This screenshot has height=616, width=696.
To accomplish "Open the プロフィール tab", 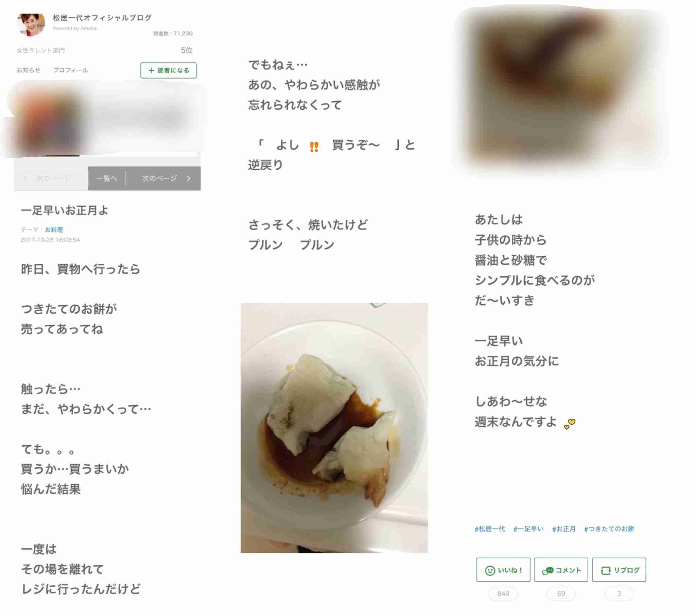I will click(70, 70).
